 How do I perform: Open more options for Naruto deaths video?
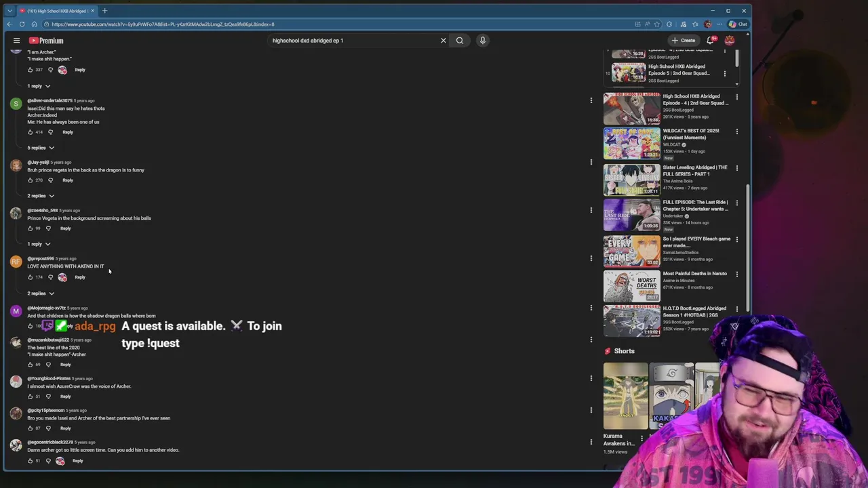tap(737, 274)
